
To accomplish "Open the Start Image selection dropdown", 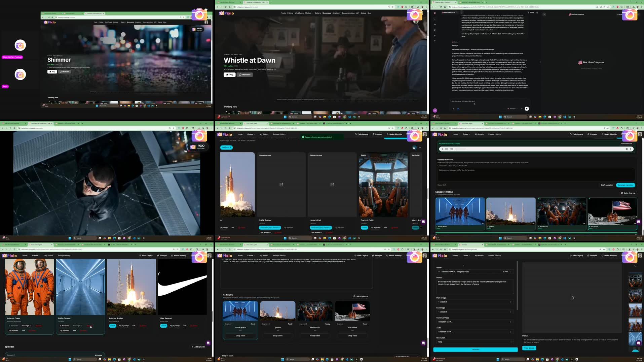I will point(474,302).
